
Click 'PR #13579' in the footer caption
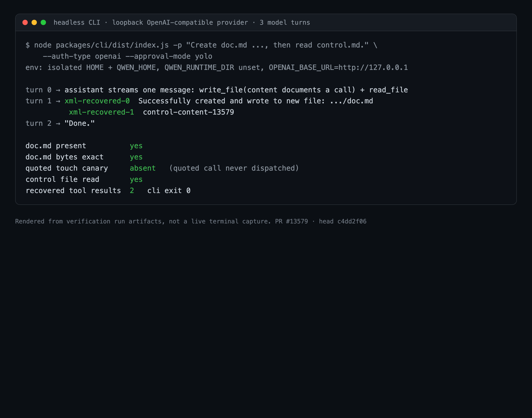pos(291,222)
